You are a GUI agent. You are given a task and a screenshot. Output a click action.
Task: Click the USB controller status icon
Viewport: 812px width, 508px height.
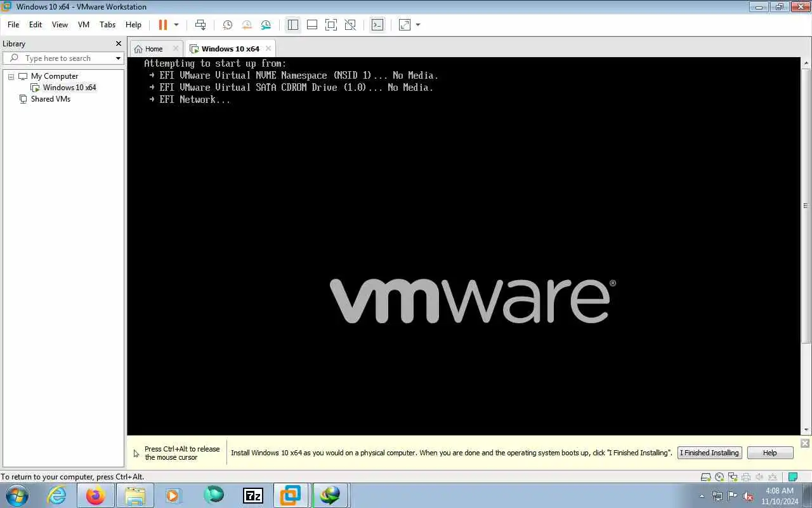coord(773,477)
